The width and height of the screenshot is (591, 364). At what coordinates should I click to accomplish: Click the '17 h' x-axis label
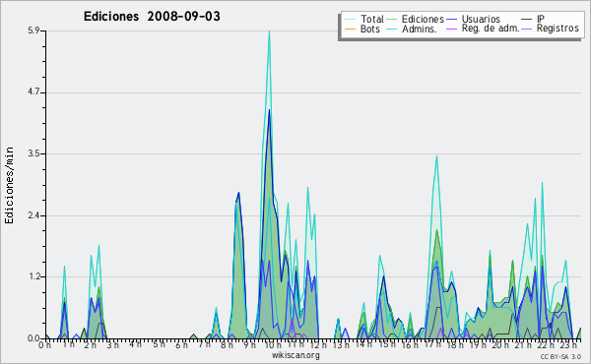coord(432,344)
